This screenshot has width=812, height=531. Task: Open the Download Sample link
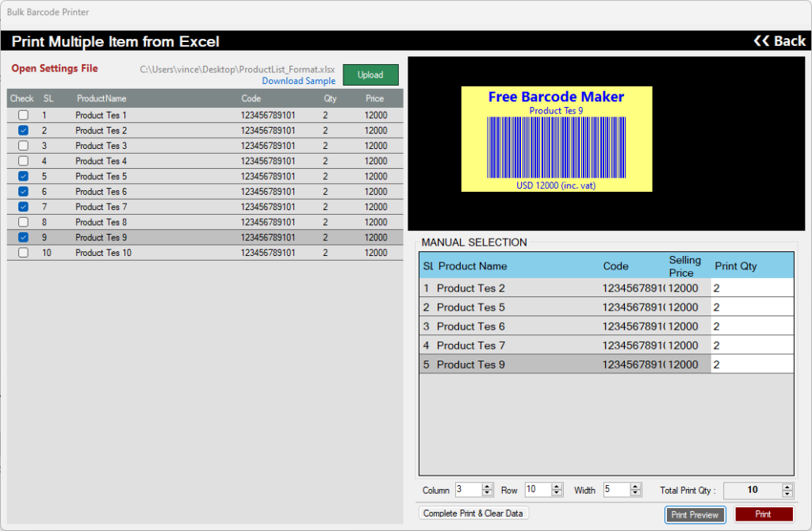pyautogui.click(x=298, y=81)
